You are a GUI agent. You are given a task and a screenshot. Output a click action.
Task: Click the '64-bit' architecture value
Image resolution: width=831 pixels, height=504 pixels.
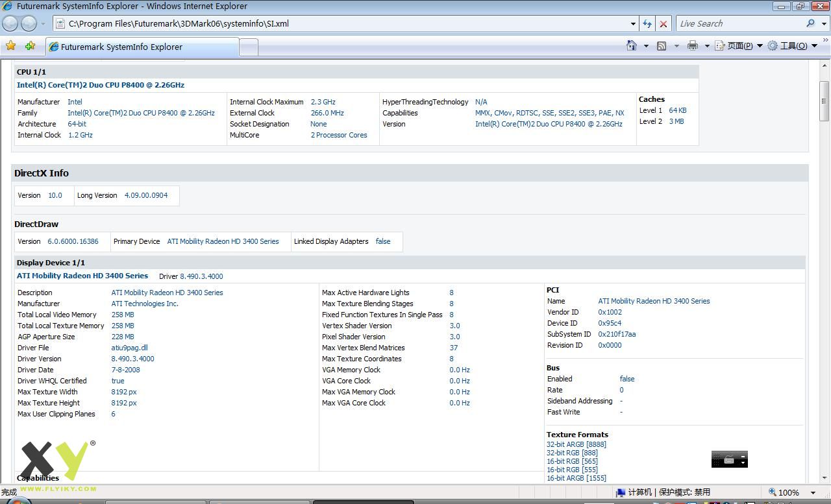tap(77, 124)
